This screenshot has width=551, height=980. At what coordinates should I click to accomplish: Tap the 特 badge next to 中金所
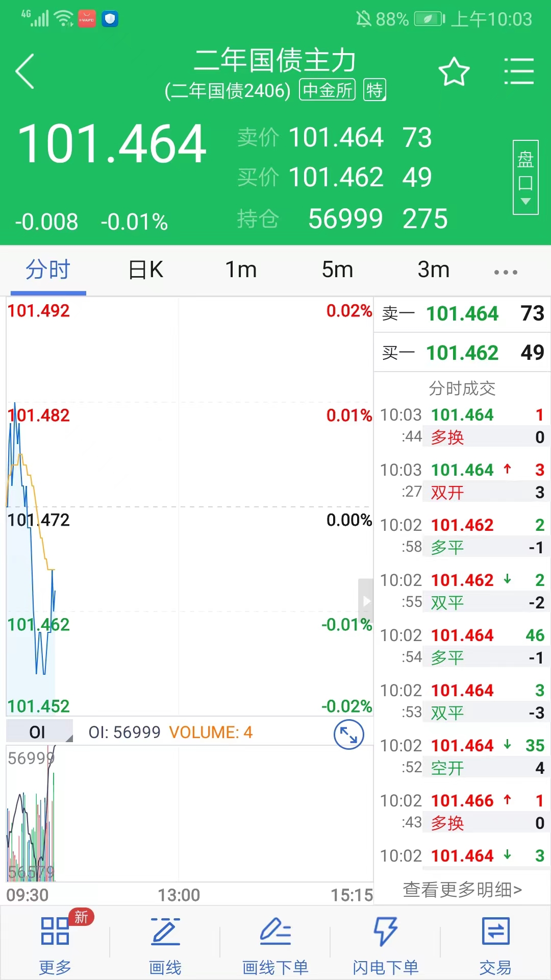click(x=374, y=90)
